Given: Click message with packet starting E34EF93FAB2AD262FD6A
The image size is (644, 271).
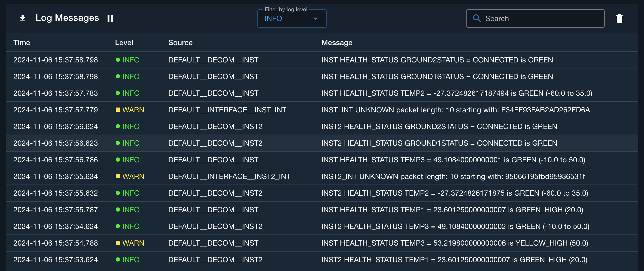Looking at the screenshot, I should 456,110.
